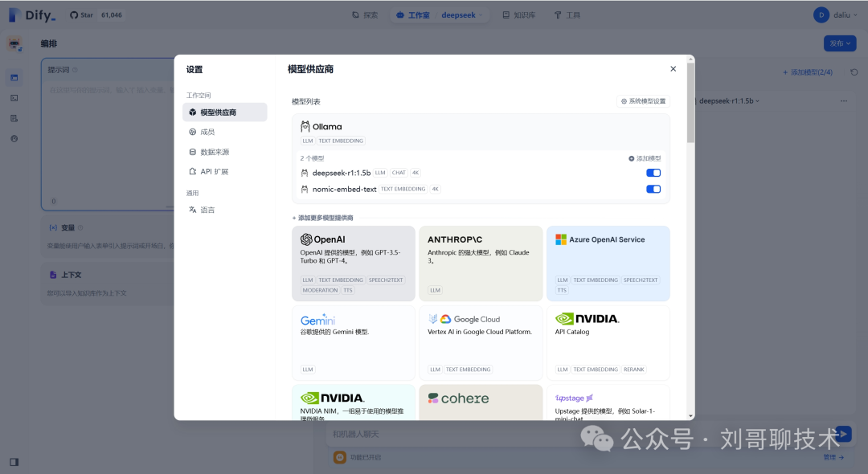Click the Cohere logo icon
This screenshot has width=868, height=474.
[433, 398]
